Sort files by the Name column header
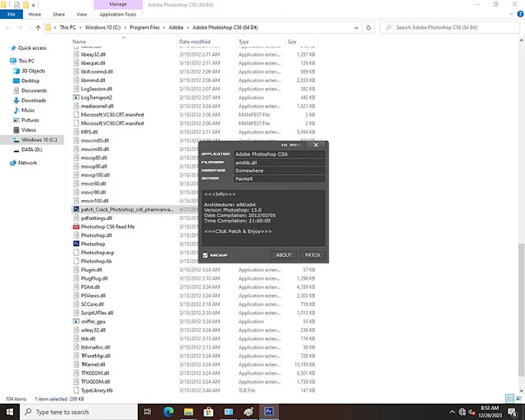 [123, 42]
